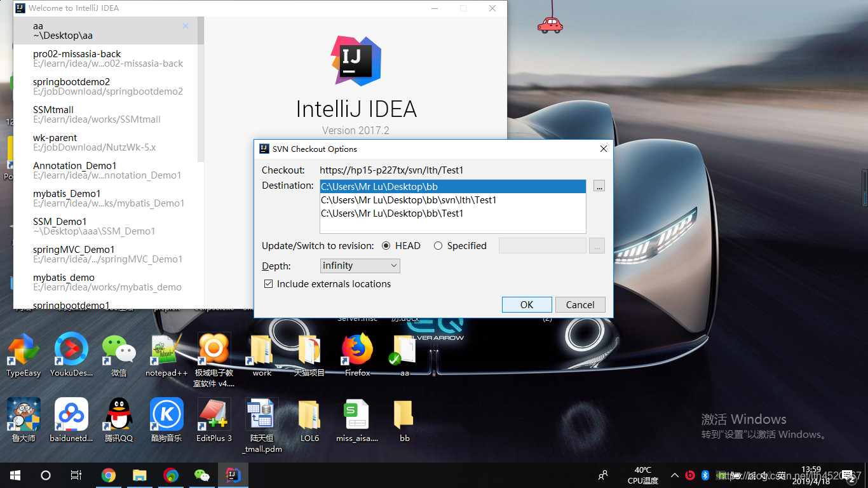
Task: Open recent project pro02-missasia-back
Action: (105, 58)
